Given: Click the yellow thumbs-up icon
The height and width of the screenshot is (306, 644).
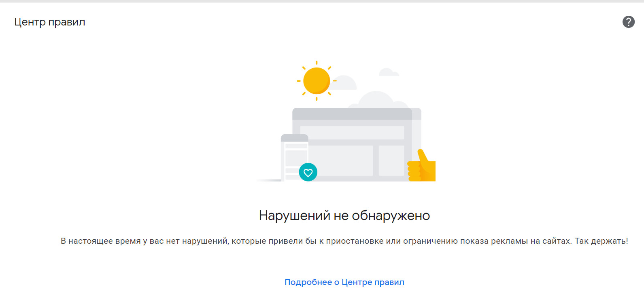Looking at the screenshot, I should [422, 167].
